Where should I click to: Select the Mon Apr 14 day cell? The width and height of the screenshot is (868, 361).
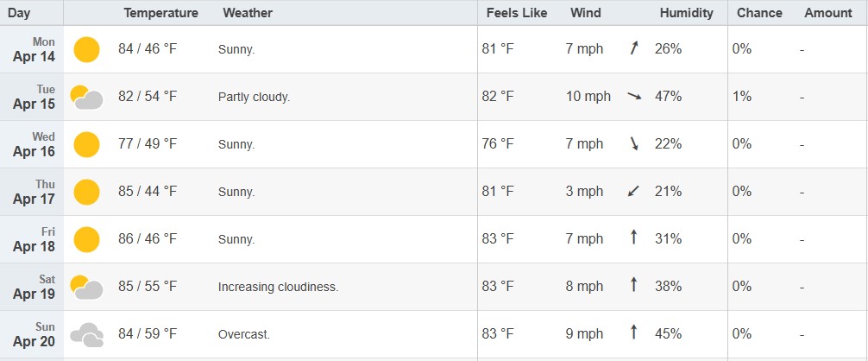32,49
